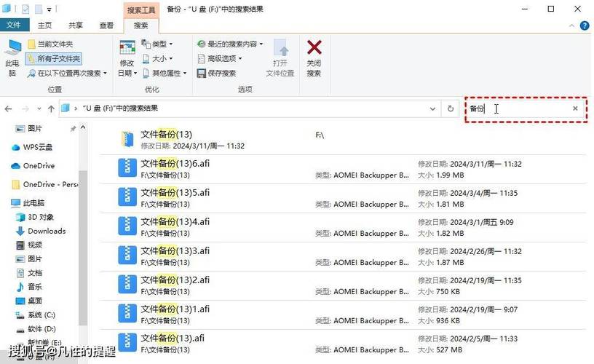
Task: Switch to the 查看 ribbon tab
Action: tap(106, 25)
